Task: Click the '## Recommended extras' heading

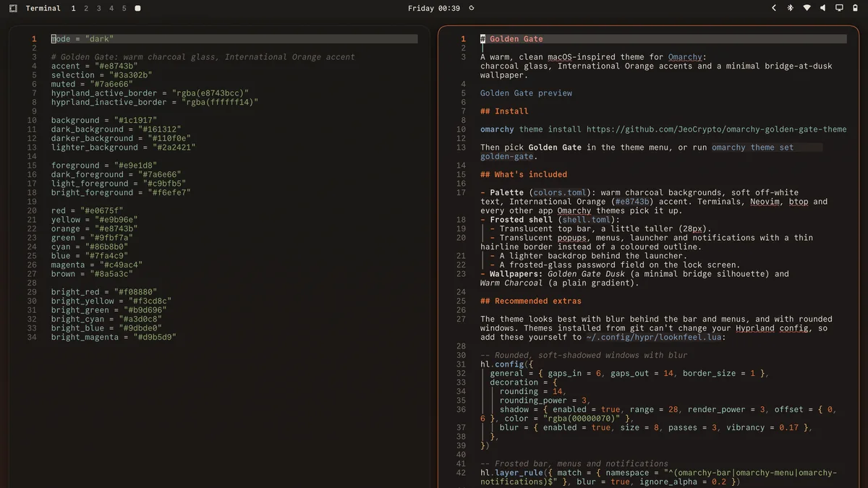Action: click(531, 301)
